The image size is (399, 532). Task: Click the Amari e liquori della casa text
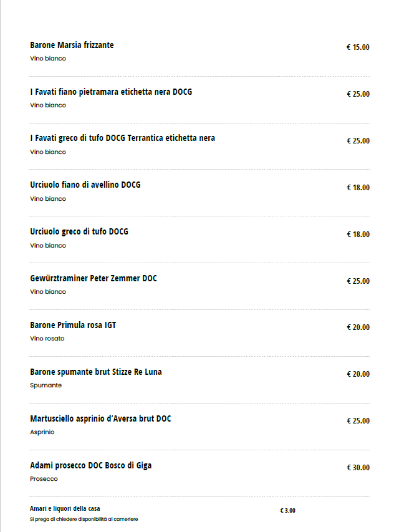pos(65,508)
